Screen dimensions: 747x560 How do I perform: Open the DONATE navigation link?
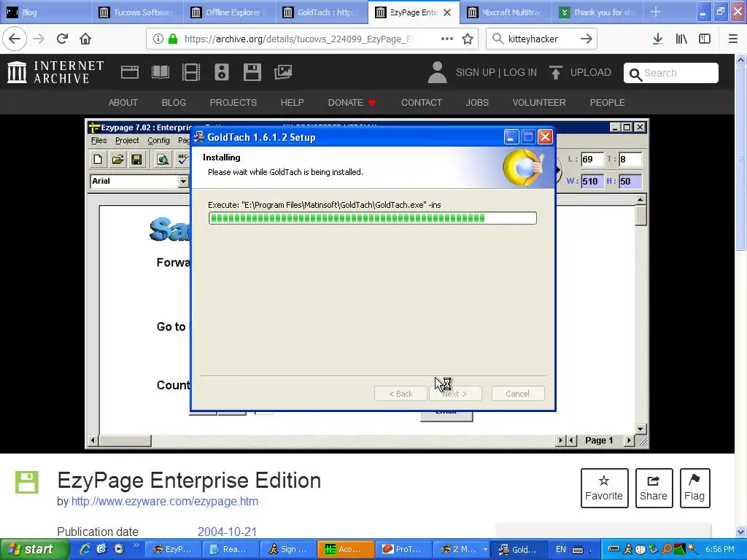pos(352,102)
